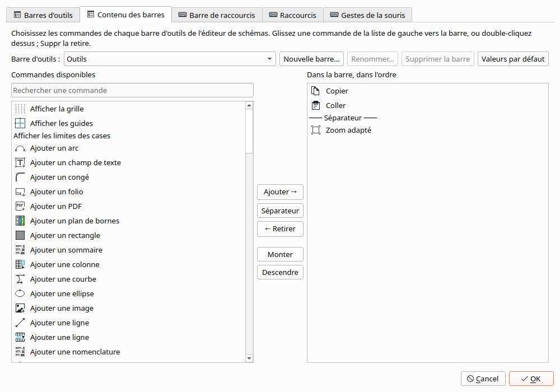Click the diagonal line Ajouter une ligne icon
This screenshot has width=560, height=392.
pos(20,323)
